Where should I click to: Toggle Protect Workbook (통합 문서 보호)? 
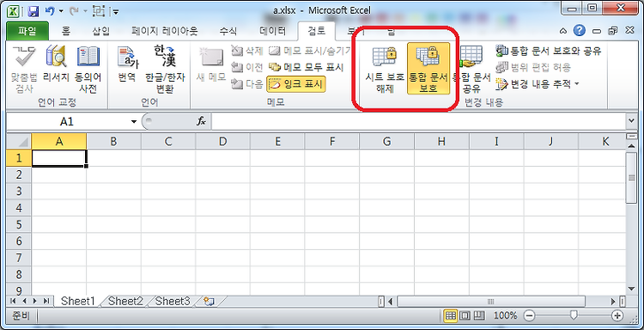428,68
